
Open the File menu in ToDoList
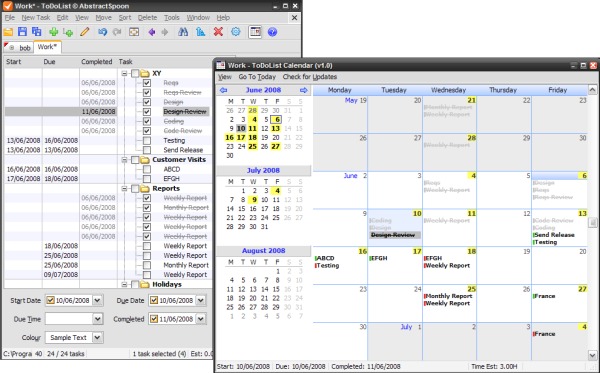click(10, 18)
